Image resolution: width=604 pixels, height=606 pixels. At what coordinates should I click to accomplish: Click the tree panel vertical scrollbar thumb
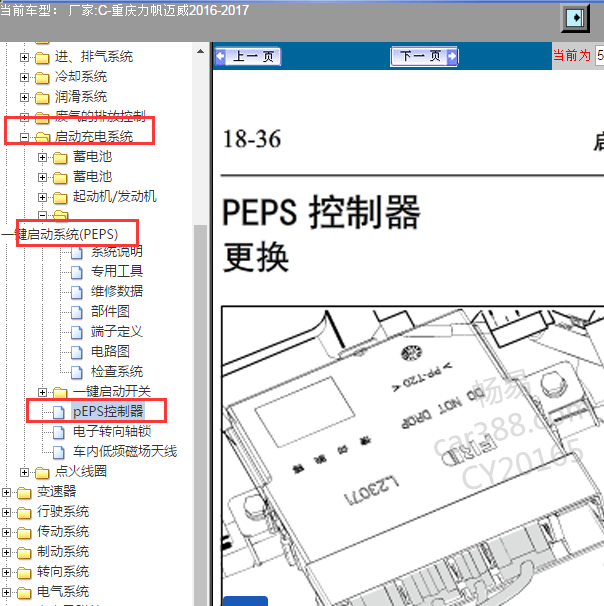point(200,415)
